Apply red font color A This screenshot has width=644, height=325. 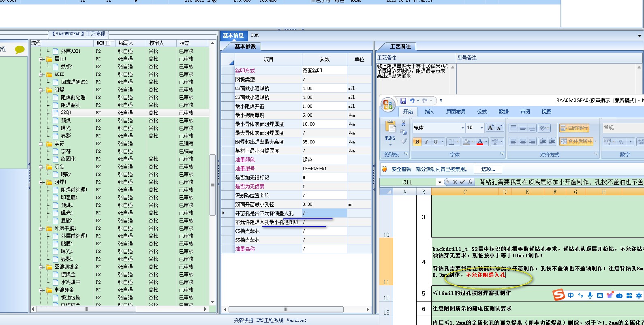click(480, 141)
